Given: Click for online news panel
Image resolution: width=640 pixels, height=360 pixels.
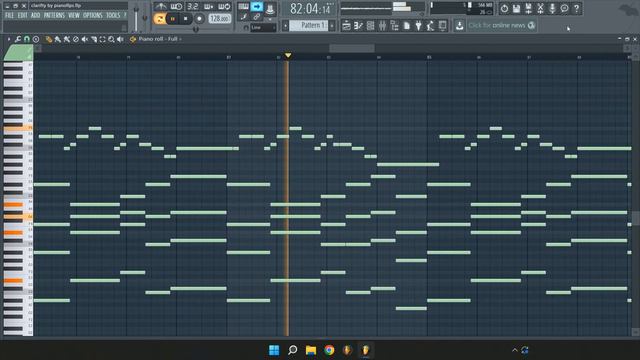Looking at the screenshot, I should coord(501,25).
